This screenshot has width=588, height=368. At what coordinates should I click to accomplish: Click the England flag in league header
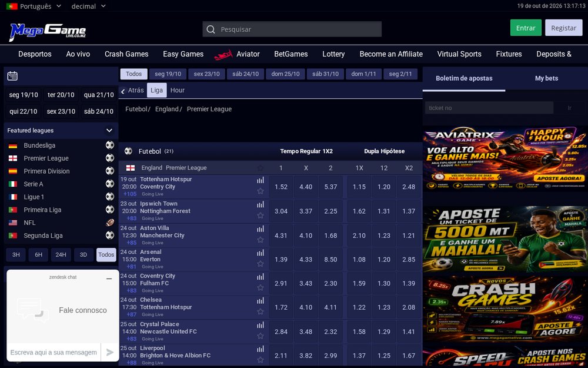pyautogui.click(x=131, y=168)
